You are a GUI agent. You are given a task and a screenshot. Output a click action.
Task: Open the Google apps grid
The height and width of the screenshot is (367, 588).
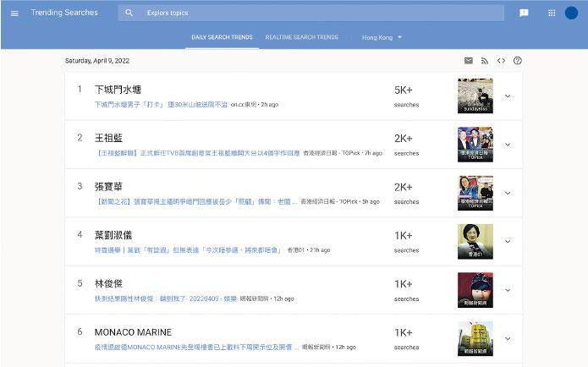(552, 14)
